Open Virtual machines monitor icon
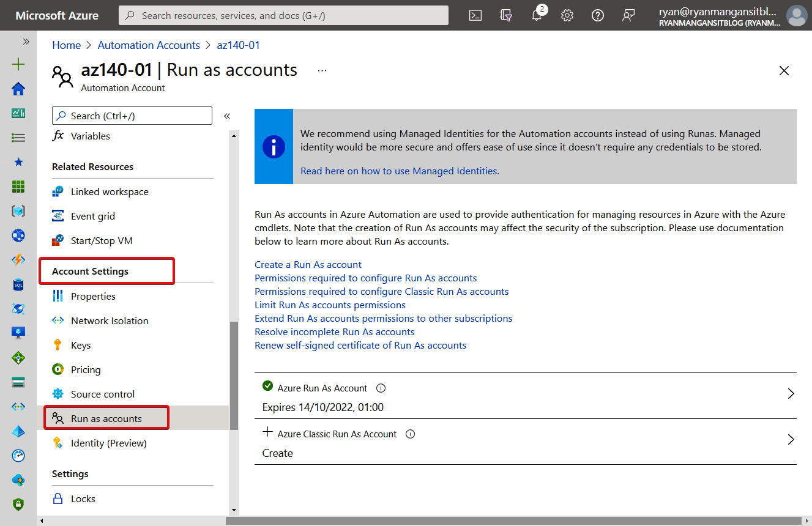 coord(18,333)
